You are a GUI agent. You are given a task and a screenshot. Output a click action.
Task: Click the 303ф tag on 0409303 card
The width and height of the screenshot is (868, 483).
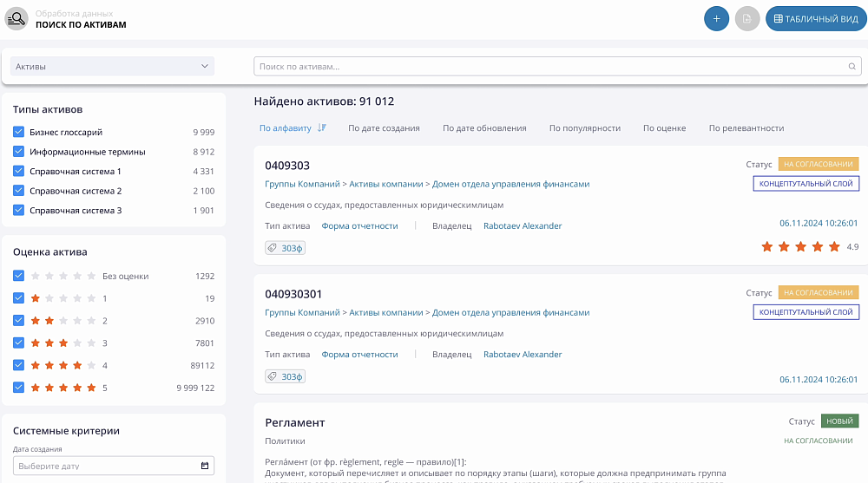pyautogui.click(x=285, y=248)
